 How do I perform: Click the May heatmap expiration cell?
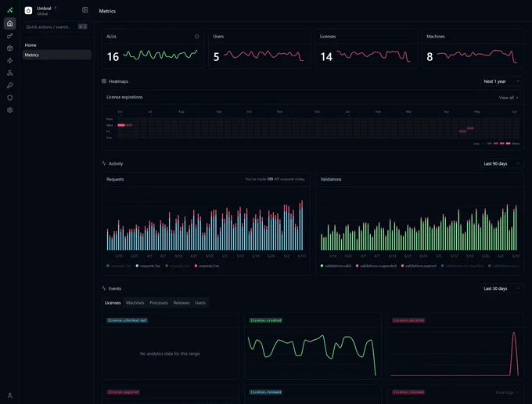click(470, 128)
